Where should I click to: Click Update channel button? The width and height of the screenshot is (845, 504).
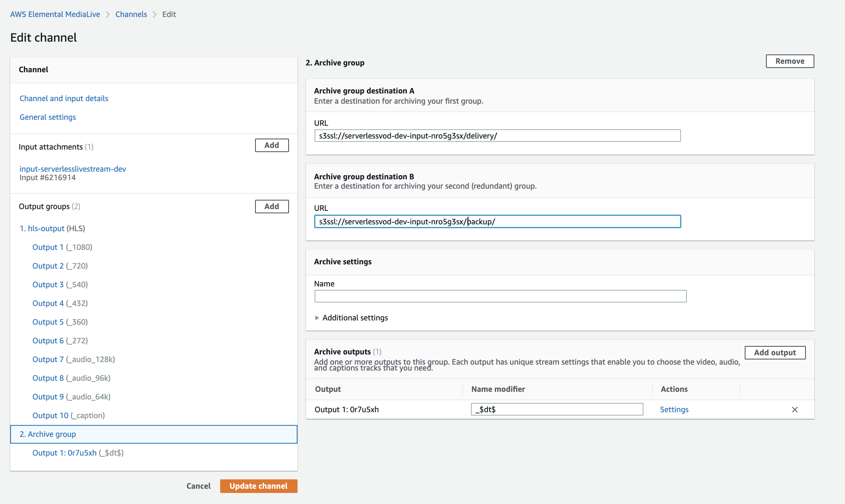tap(258, 486)
